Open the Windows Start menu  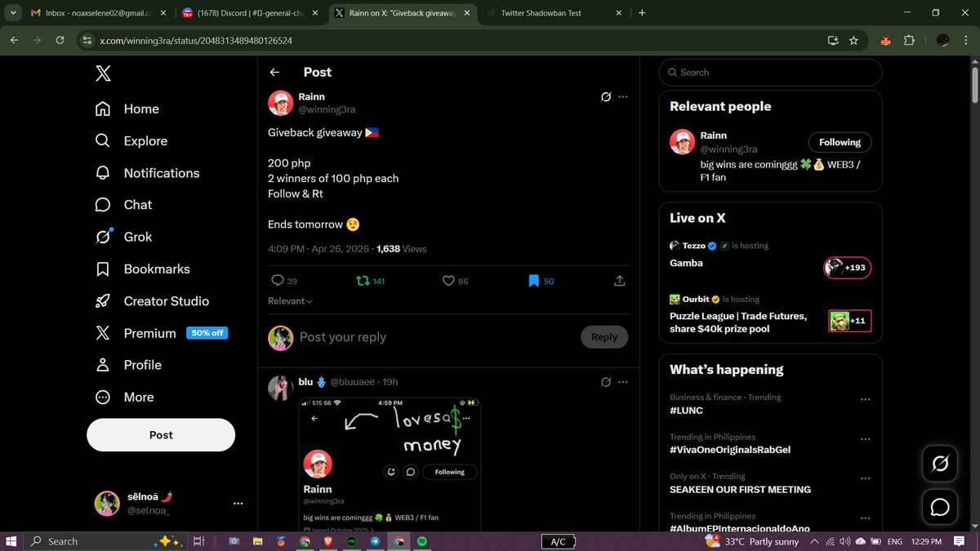click(11, 541)
